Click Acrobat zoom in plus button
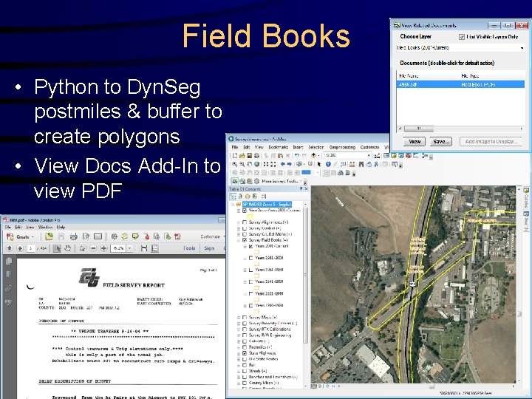This screenshot has width=532, height=399. coord(104,248)
